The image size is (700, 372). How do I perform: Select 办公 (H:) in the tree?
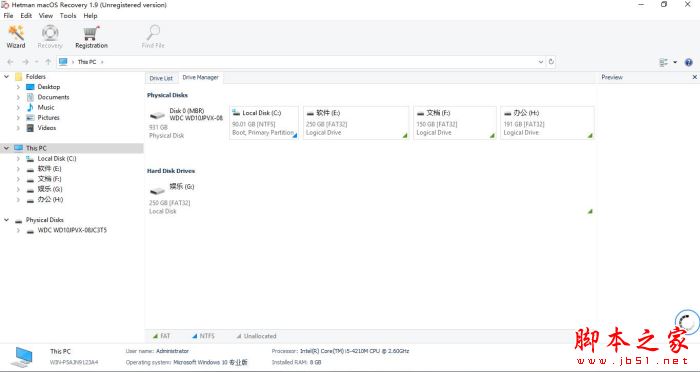click(50, 200)
